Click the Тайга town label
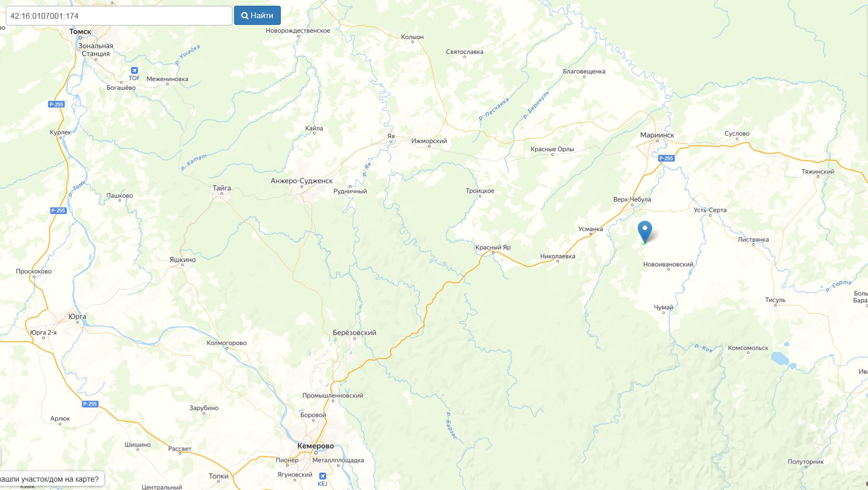 click(222, 188)
